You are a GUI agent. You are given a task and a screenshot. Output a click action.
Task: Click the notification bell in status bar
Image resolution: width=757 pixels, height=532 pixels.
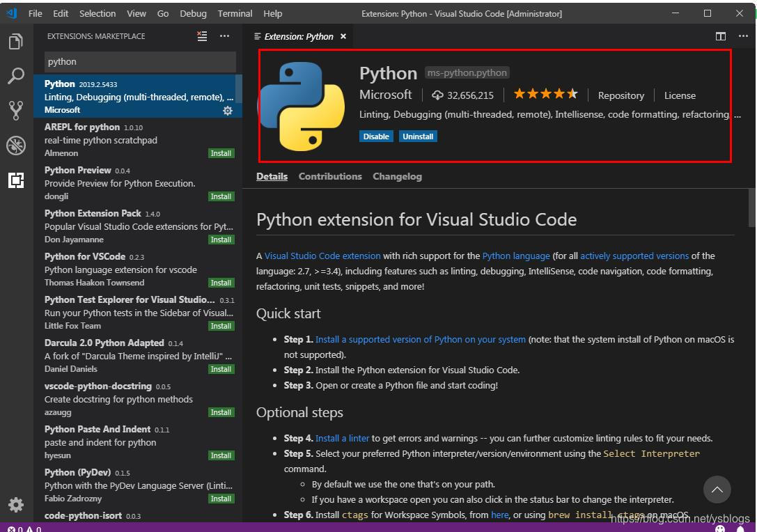(740, 529)
